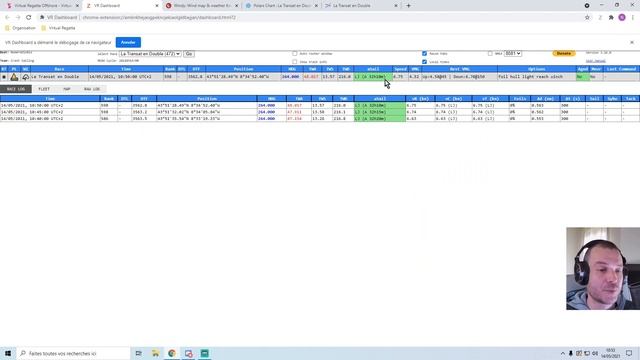Switch to the MAP tab

(x=67, y=89)
